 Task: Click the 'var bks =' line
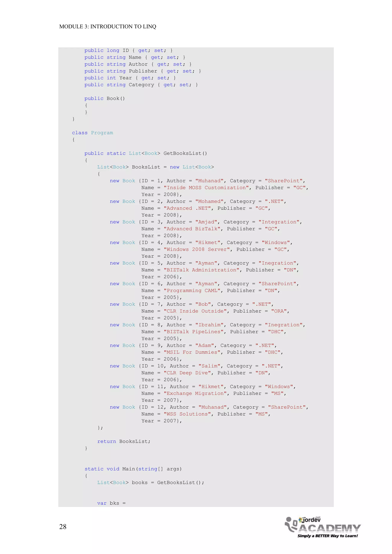point(111,503)
